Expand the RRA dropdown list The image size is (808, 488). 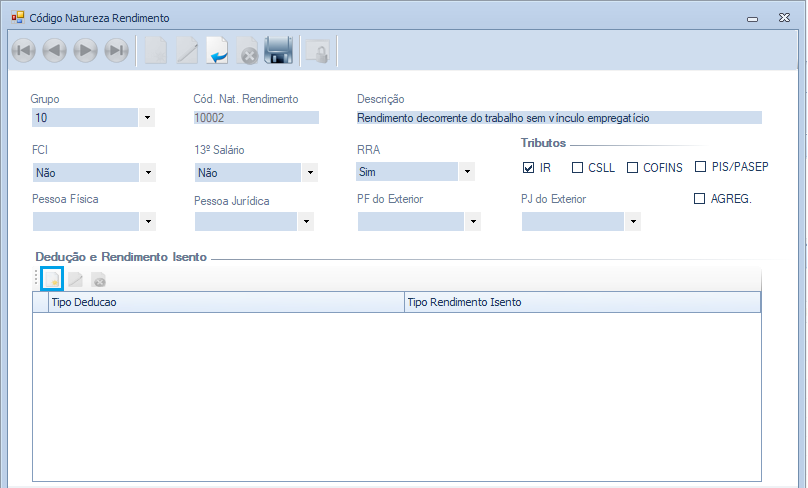(x=466, y=172)
